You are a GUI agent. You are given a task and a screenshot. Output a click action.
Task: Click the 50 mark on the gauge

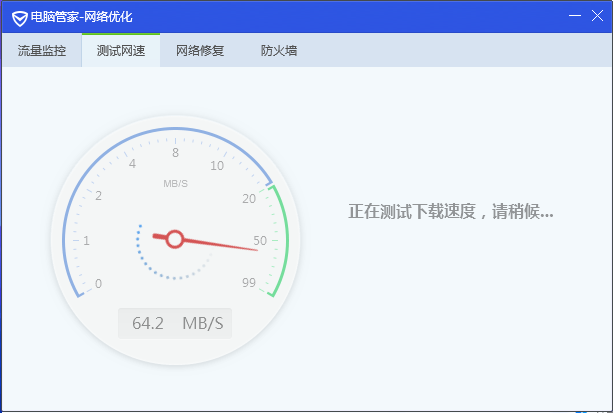point(260,241)
